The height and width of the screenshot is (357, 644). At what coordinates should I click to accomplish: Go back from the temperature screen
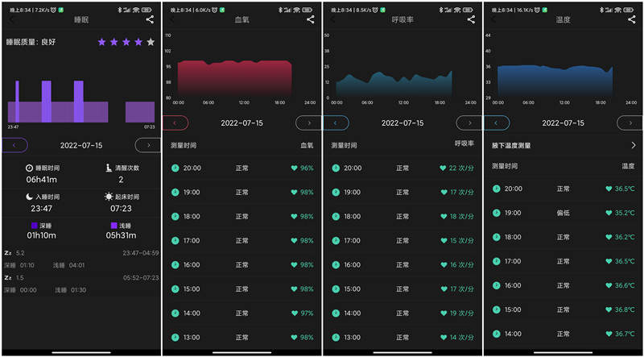[493, 19]
